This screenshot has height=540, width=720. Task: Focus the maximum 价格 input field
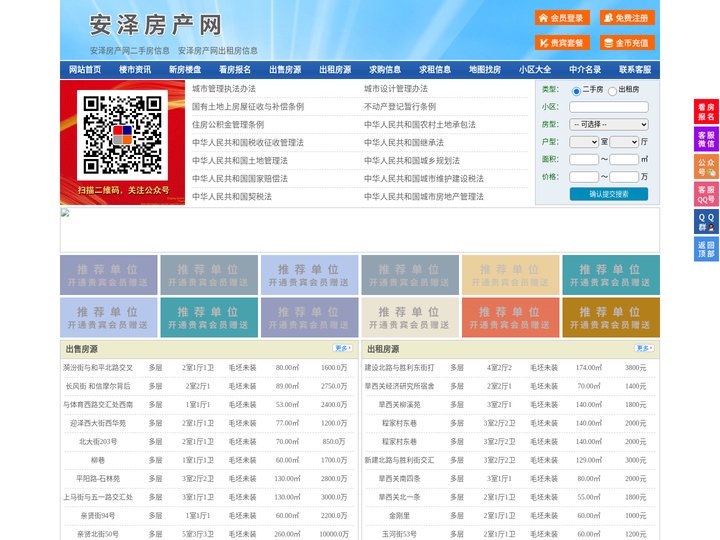pyautogui.click(x=624, y=177)
